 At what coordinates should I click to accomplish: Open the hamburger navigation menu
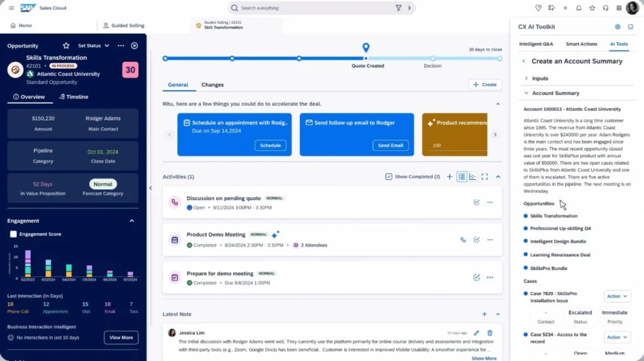click(11, 8)
